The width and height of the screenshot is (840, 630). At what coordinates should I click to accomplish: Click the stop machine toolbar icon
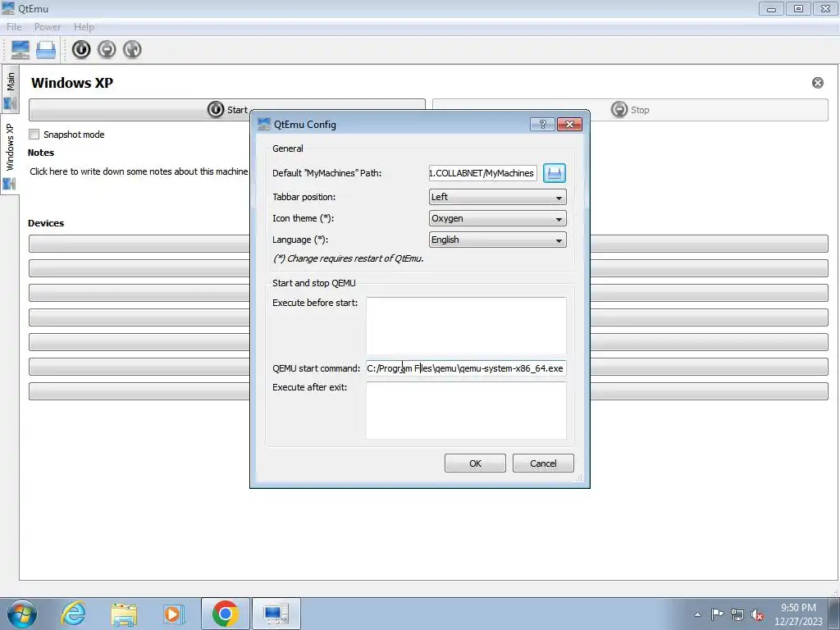(107, 50)
